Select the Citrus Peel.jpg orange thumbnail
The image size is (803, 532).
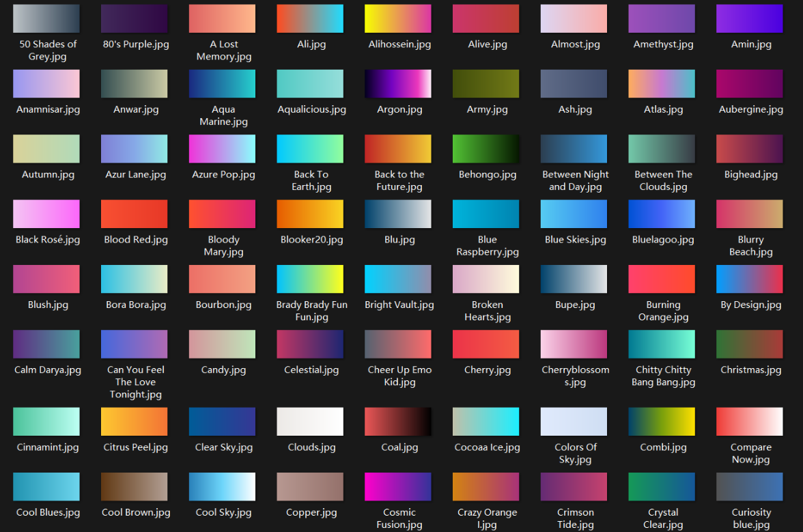tap(135, 421)
